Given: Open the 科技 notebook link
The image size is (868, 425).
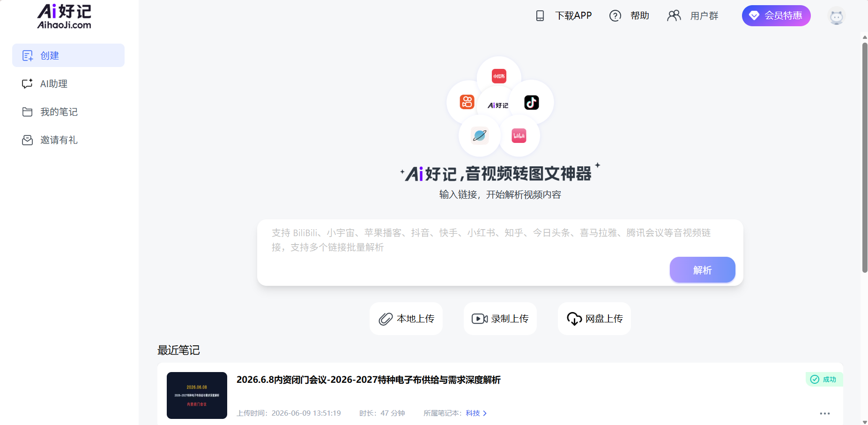Looking at the screenshot, I should (473, 413).
